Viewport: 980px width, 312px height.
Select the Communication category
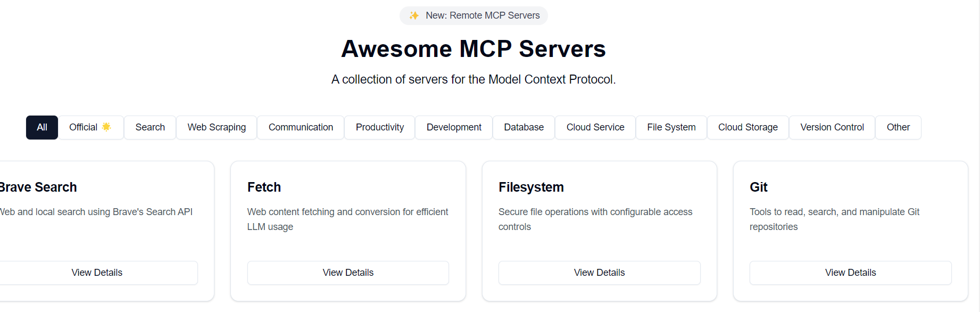(x=301, y=127)
